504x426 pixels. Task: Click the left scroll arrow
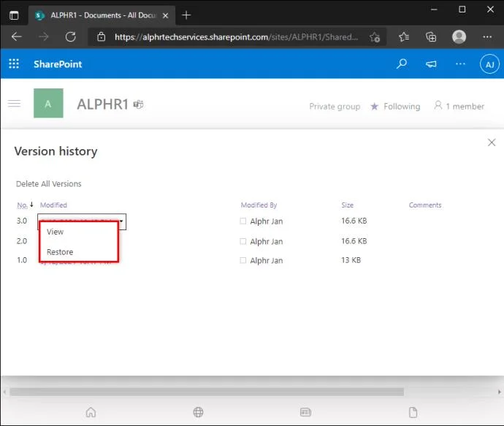(4, 392)
